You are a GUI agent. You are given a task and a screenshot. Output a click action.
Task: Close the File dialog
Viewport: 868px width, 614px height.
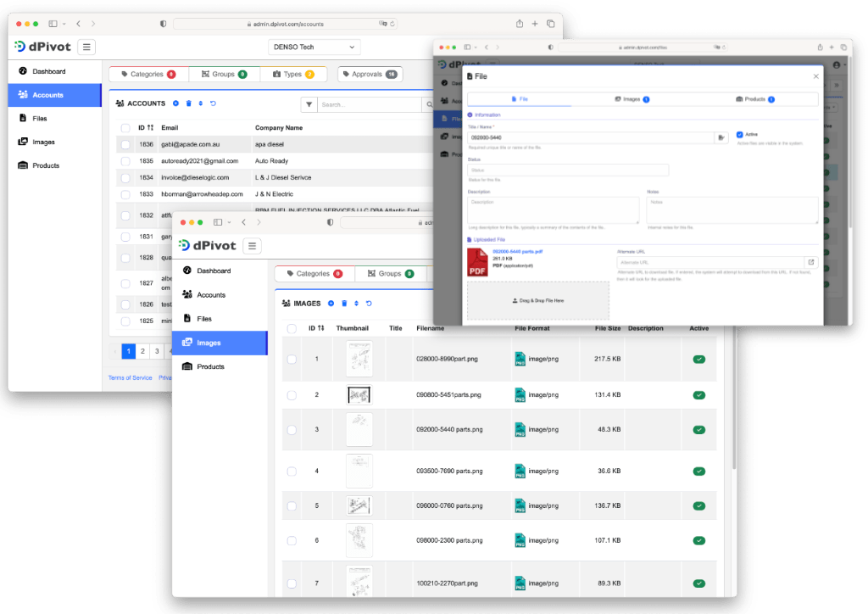816,76
